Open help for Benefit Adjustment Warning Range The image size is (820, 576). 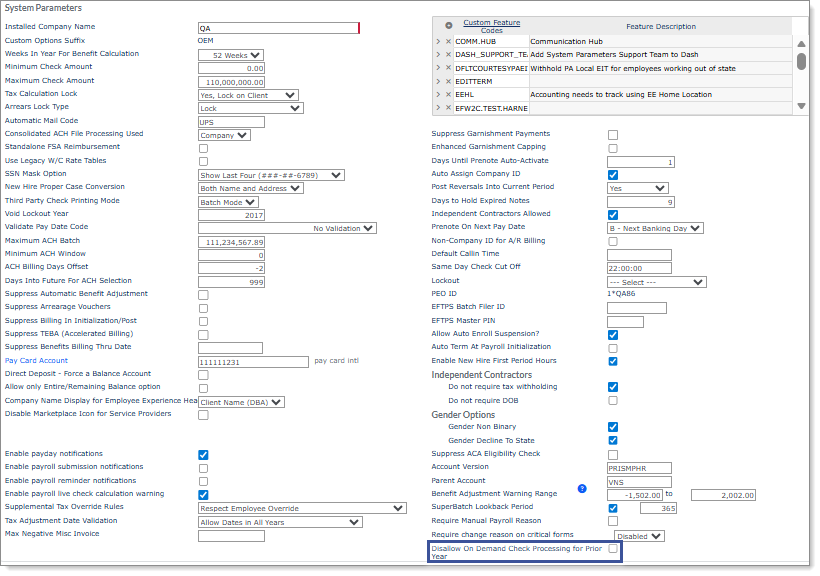tap(582, 489)
